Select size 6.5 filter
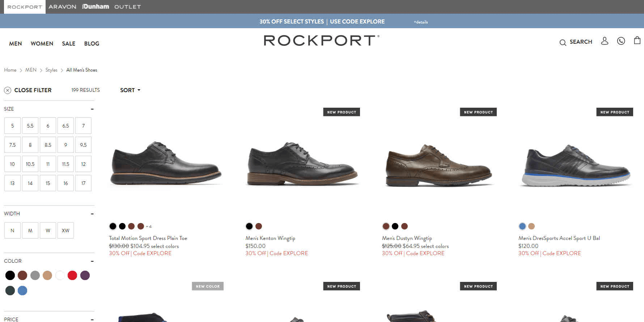644x322 pixels. tap(65, 126)
